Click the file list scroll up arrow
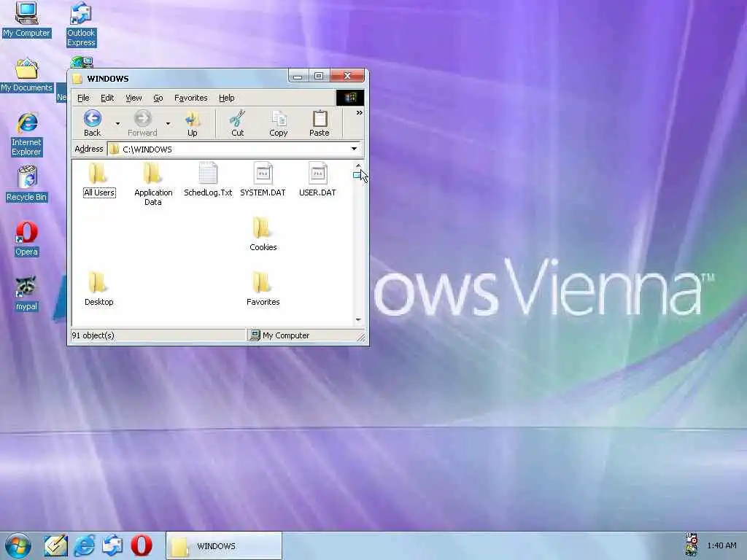The image size is (747, 560). click(358, 166)
